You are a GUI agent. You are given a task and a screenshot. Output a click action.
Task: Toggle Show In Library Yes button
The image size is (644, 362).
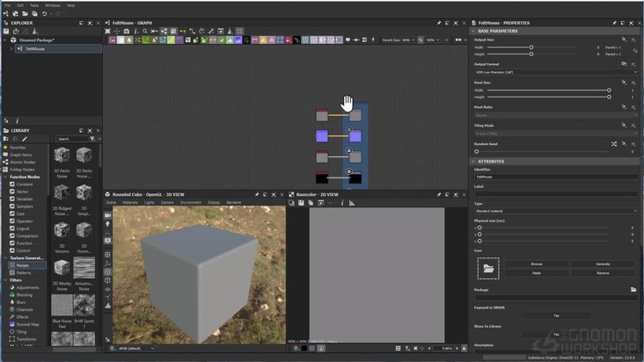click(556, 335)
